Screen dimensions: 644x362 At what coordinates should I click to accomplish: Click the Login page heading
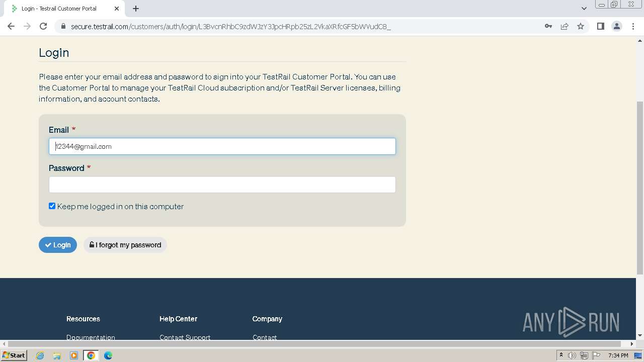54,53
